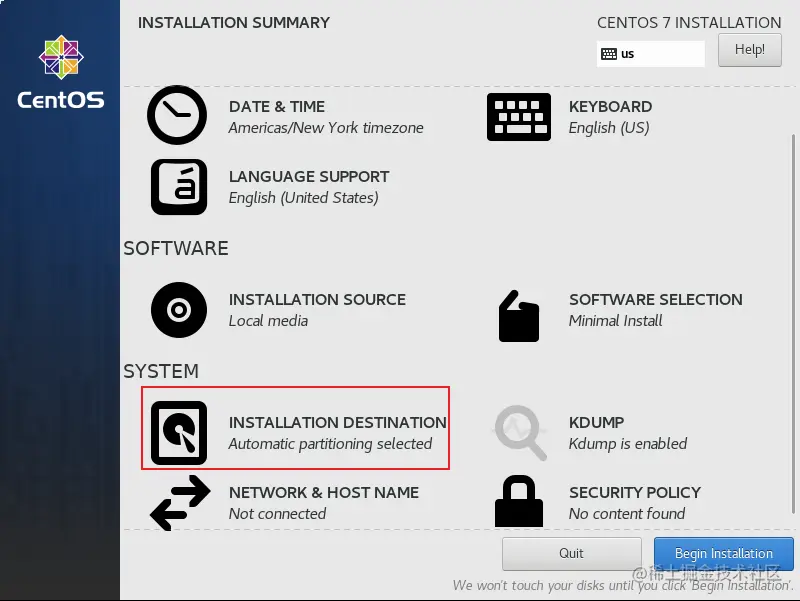Image resolution: width=800 pixels, height=601 pixels.
Task: Click Americas/New York timezone text
Action: pyautogui.click(x=326, y=128)
